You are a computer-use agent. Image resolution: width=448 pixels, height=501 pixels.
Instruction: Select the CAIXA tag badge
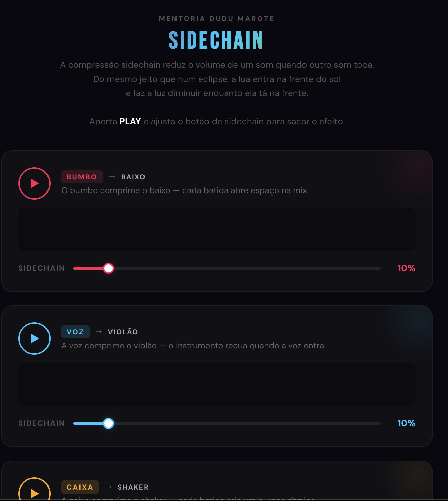pyautogui.click(x=80, y=487)
